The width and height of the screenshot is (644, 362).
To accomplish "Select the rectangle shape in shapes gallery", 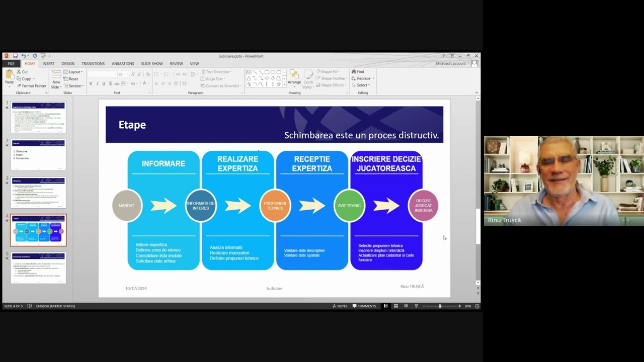I will (x=267, y=72).
